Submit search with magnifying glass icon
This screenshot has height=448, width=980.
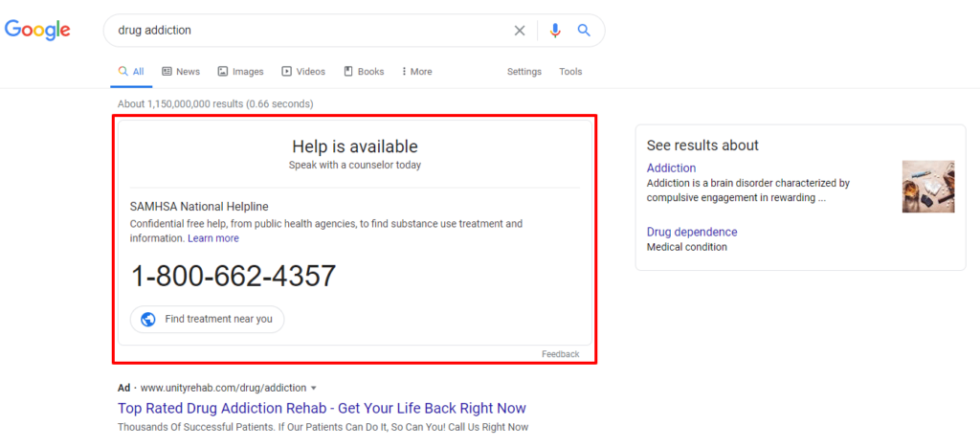click(x=584, y=30)
